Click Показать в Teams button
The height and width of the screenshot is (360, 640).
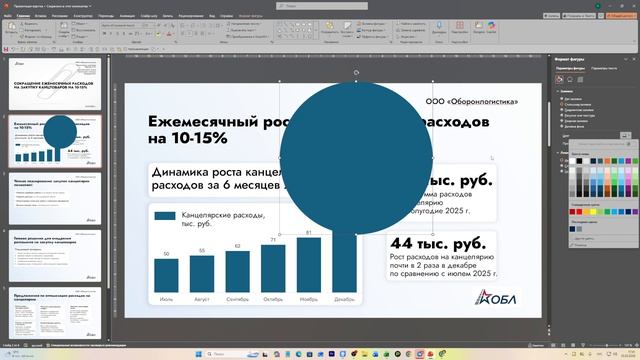pyautogui.click(x=578, y=16)
